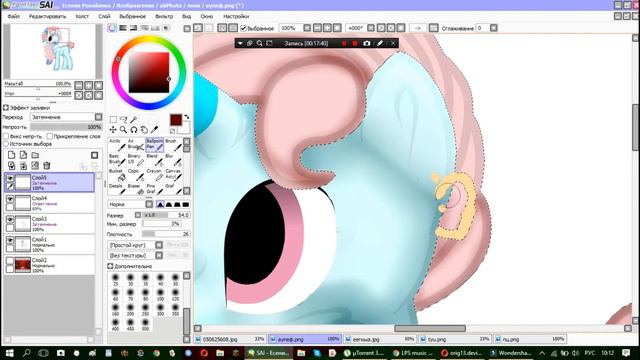Delete the selected layer with trash icon
Image resolution: width=640 pixels, height=360 pixels.
(x=47, y=166)
